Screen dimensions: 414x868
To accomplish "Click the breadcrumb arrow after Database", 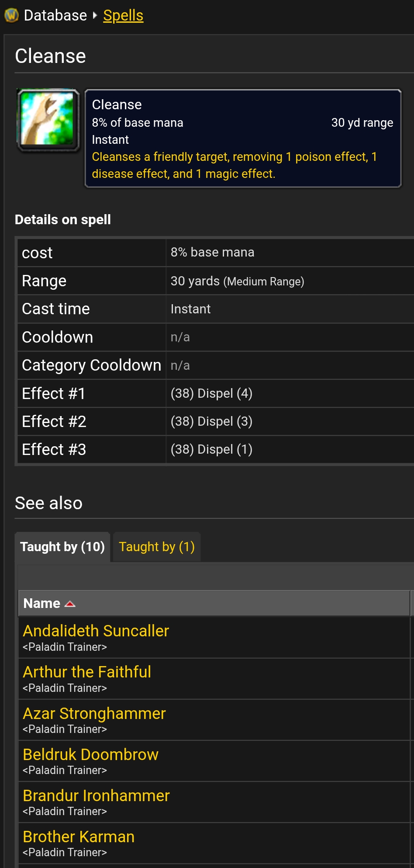I will 95,15.
